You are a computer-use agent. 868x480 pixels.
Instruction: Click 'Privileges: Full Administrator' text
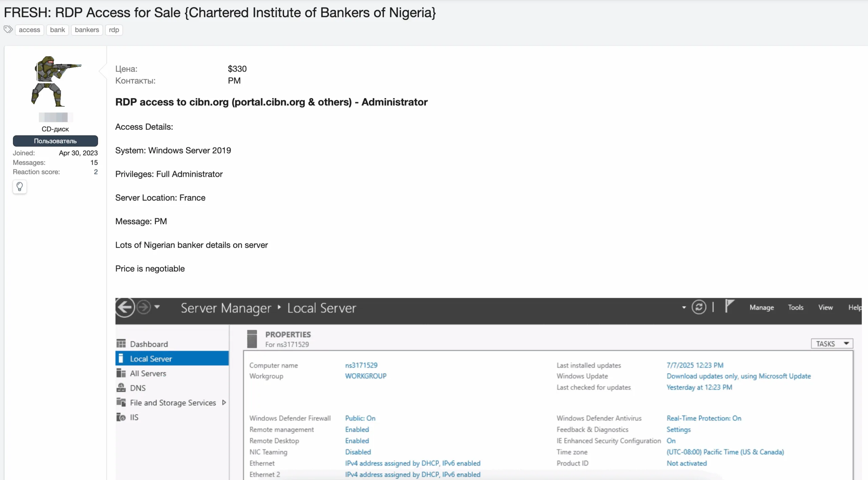pos(169,174)
